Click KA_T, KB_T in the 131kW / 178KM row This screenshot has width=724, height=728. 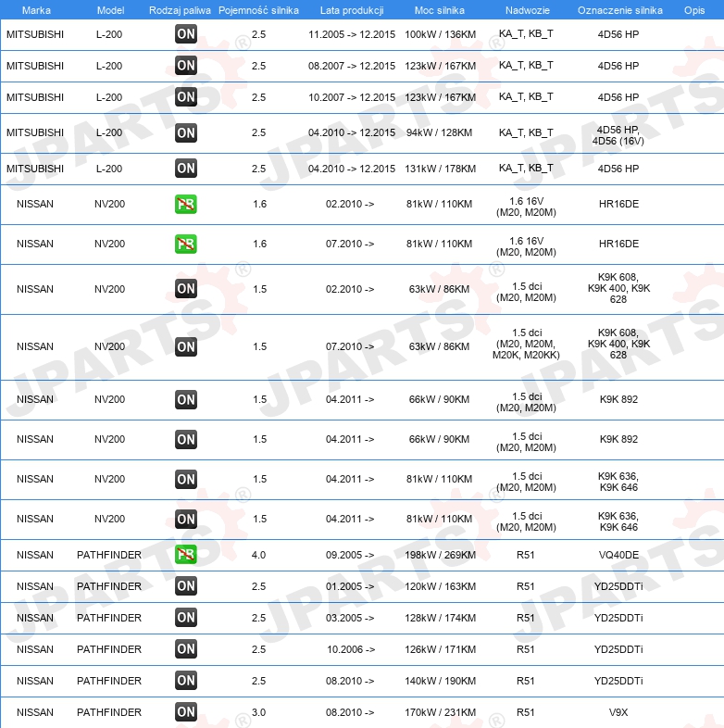point(526,168)
